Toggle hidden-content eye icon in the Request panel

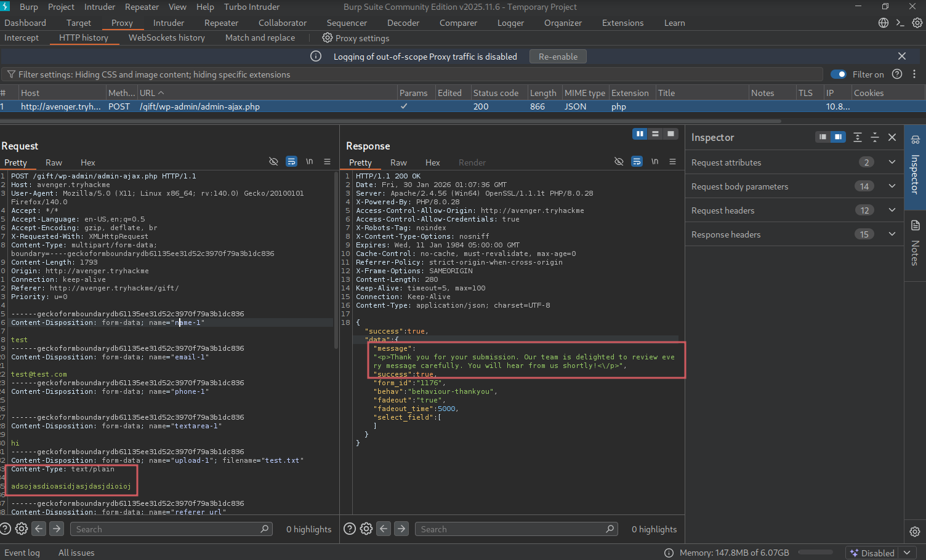[x=273, y=162]
